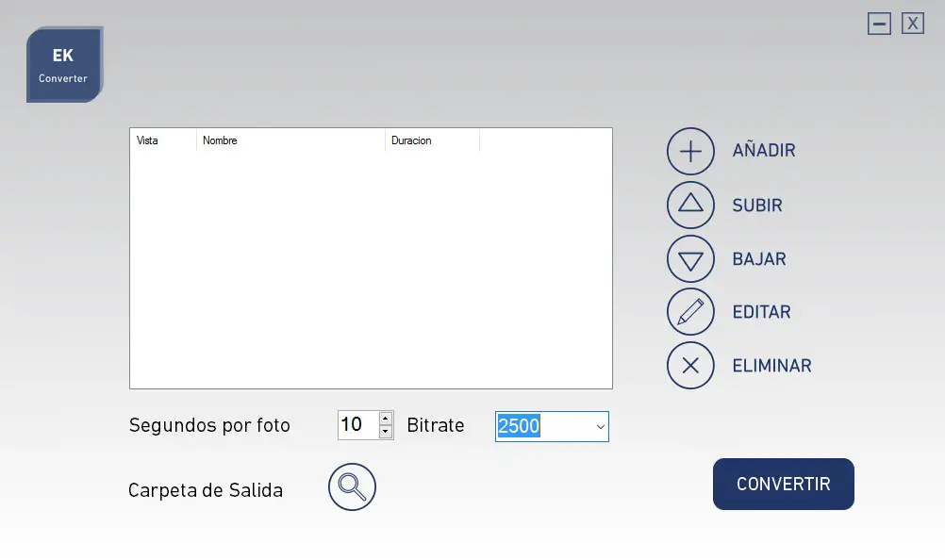
Task: Open the Bitrate dropdown arrow
Action: point(600,426)
